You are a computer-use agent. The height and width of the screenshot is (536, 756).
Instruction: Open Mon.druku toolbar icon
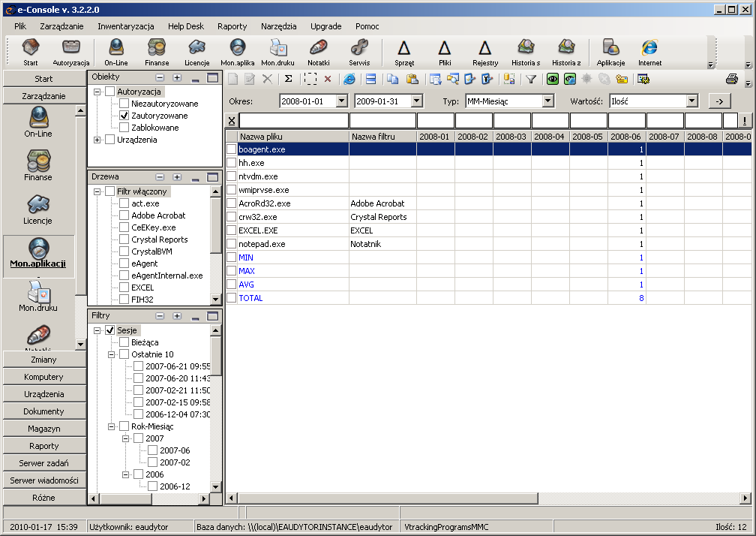(277, 52)
